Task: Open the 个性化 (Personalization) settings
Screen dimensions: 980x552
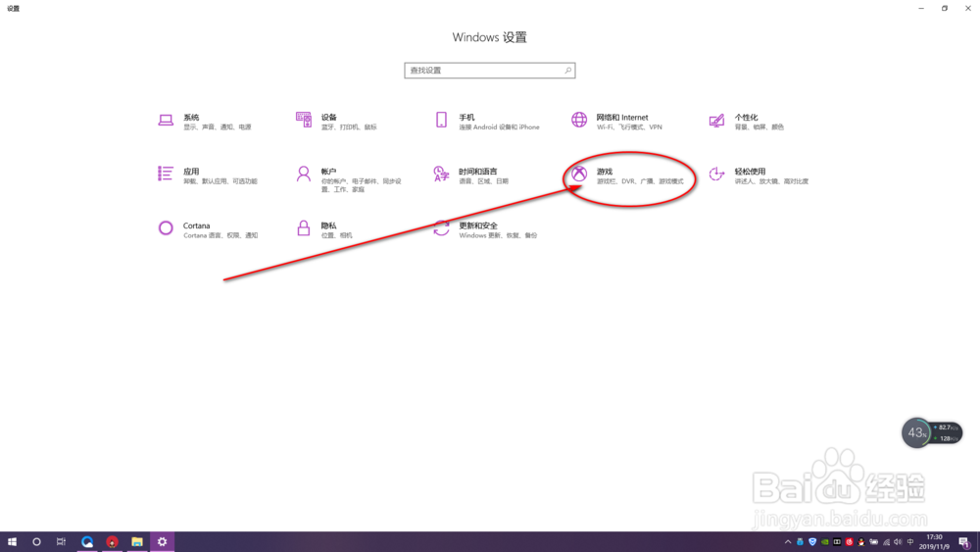Action: (x=746, y=122)
